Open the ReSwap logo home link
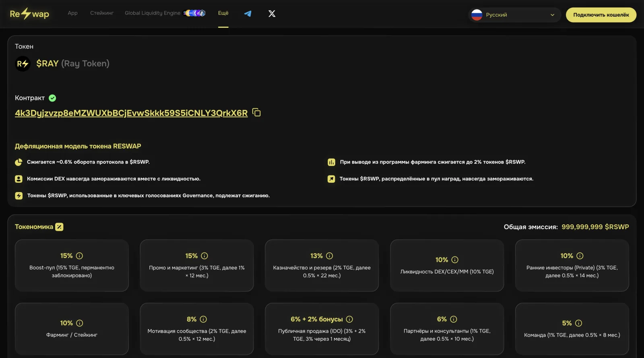The image size is (644, 358). [x=29, y=14]
